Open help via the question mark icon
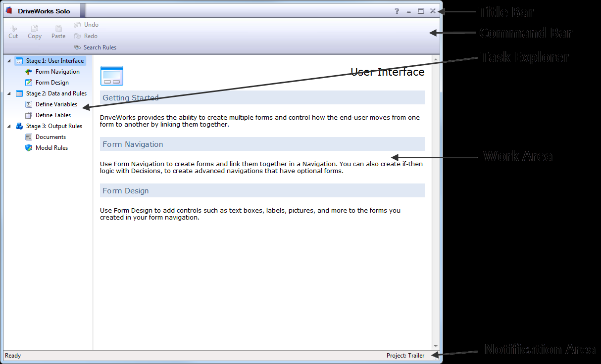The width and height of the screenshot is (601, 364). pyautogui.click(x=397, y=11)
